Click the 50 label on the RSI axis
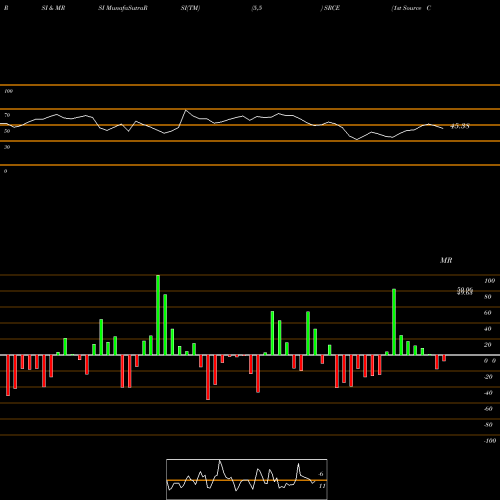500x500 pixels. [7, 131]
